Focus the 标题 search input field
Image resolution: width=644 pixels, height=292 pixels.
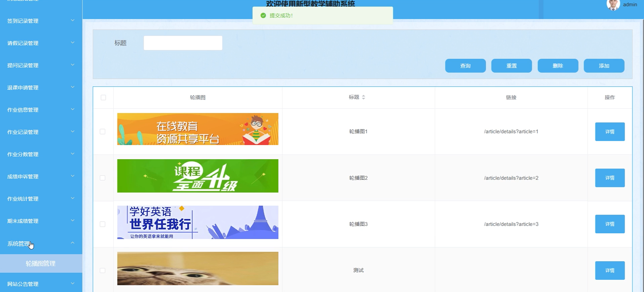pos(183,43)
